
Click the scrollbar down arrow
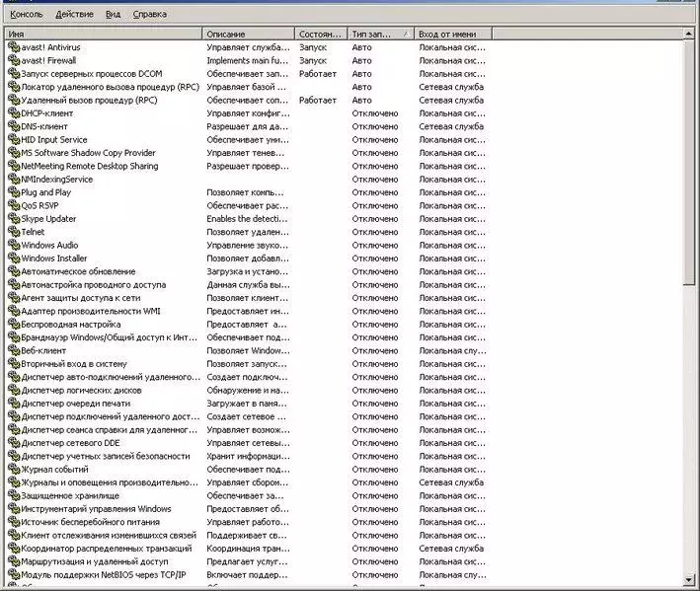(689, 580)
